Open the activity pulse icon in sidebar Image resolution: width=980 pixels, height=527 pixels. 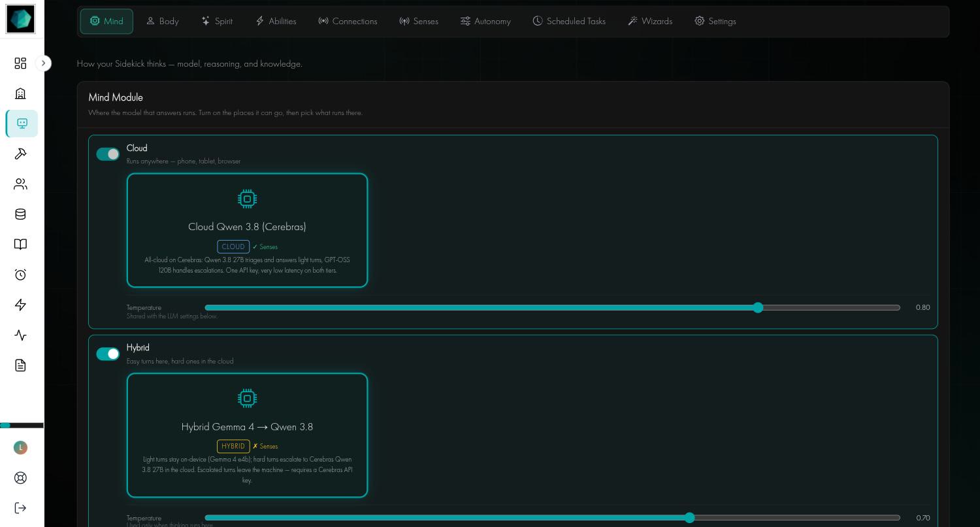(20, 335)
